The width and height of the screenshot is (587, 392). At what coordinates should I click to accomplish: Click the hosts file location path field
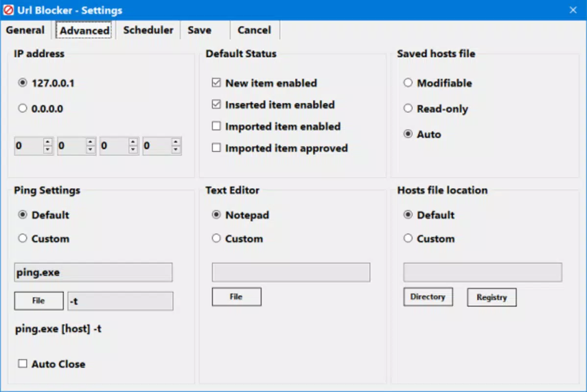point(483,272)
